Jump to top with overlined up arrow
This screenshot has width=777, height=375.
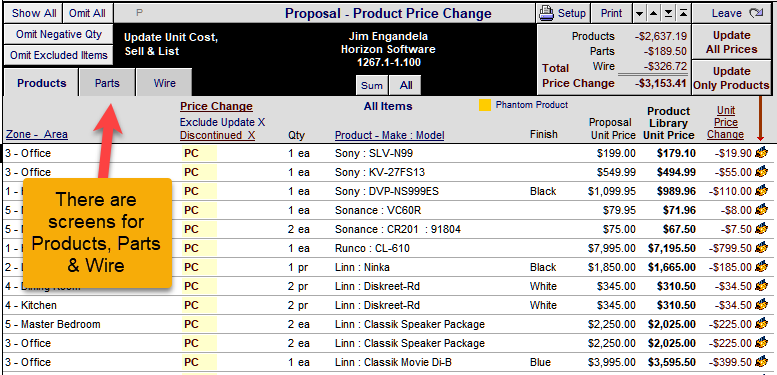683,14
